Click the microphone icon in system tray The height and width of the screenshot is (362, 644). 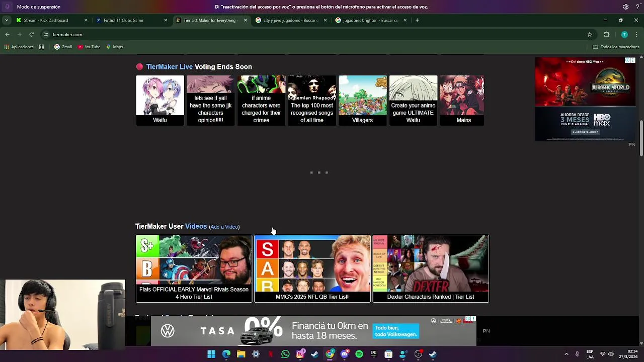pos(577,354)
